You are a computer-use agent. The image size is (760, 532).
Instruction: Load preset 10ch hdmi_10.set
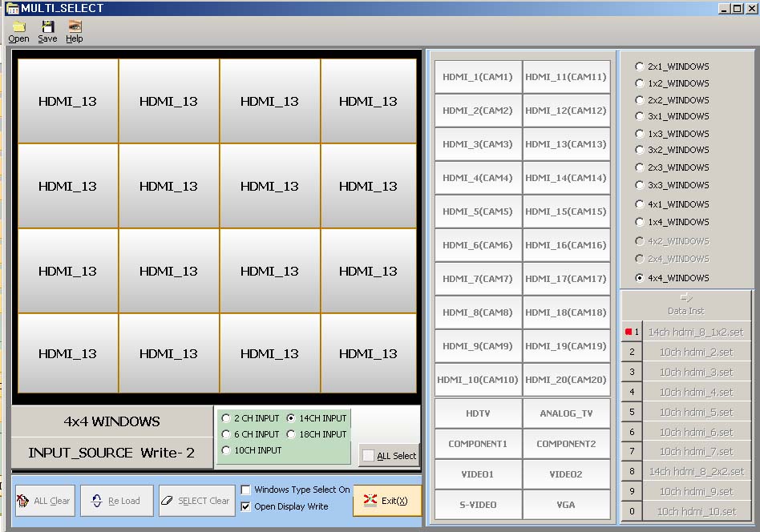click(x=696, y=512)
